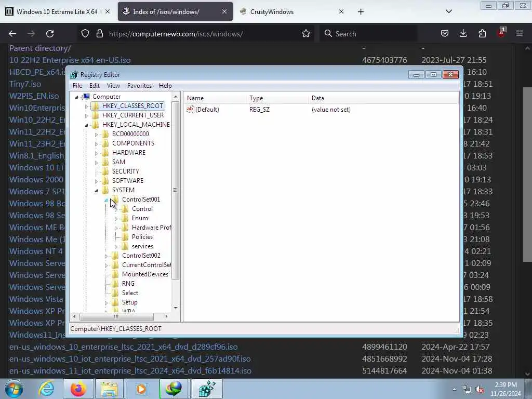Switch to the CrustyWindows tab
The image size is (532, 399).
(x=291, y=11)
